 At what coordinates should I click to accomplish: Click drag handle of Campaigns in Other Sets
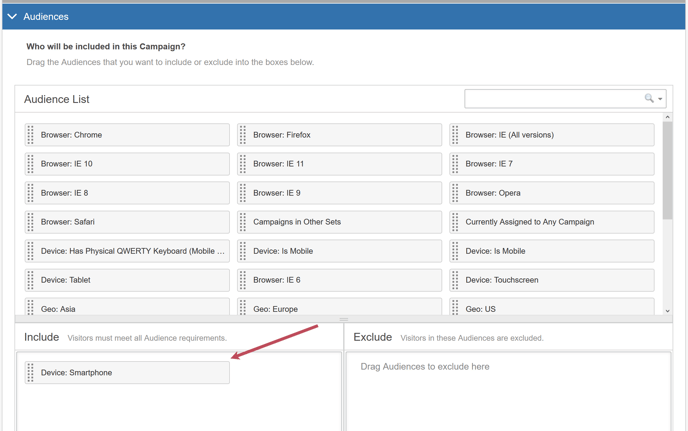coord(243,222)
